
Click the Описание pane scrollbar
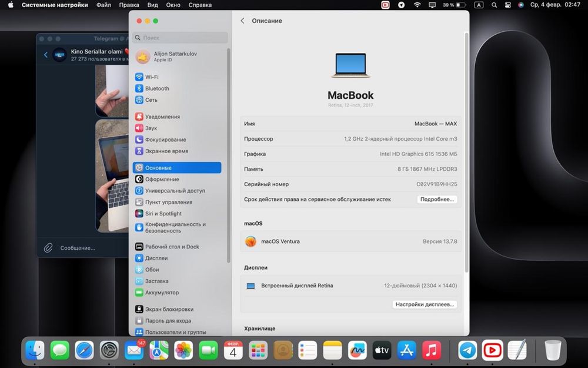pyautogui.click(x=466, y=152)
